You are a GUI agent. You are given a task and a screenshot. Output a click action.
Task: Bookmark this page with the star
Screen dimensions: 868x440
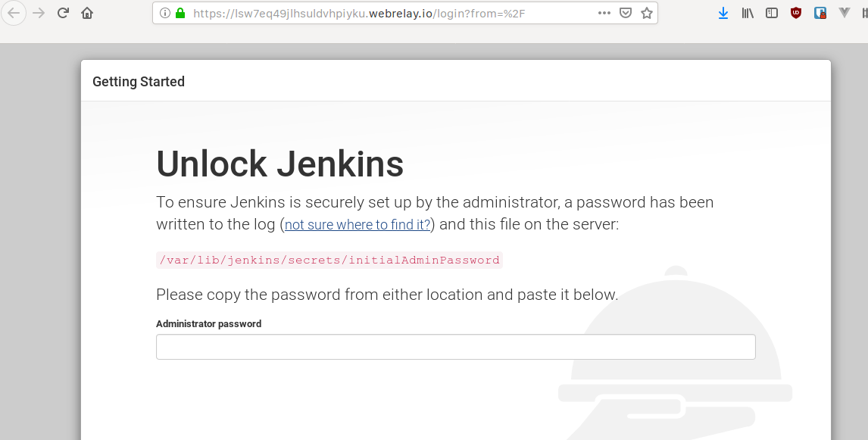coord(646,13)
